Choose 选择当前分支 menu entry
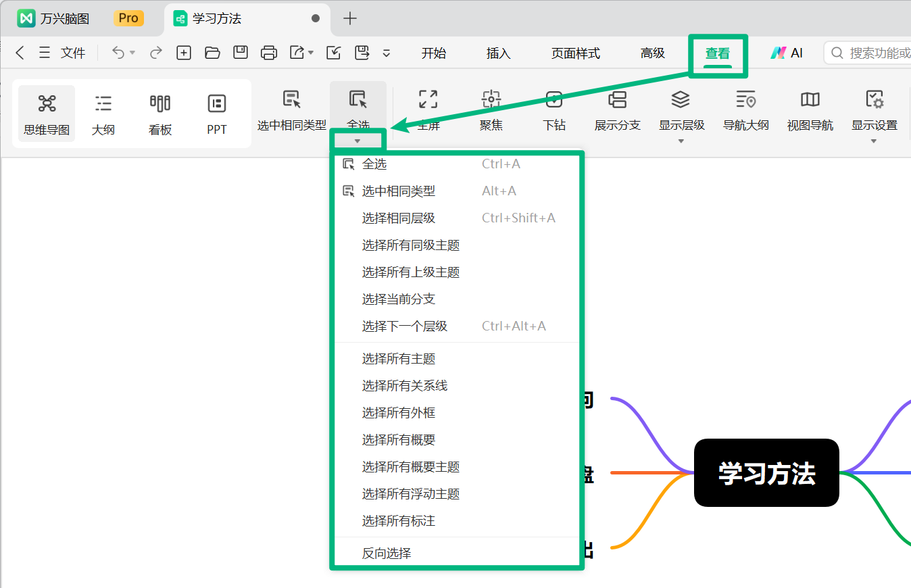Screen dimensions: 911x588 [456, 299]
